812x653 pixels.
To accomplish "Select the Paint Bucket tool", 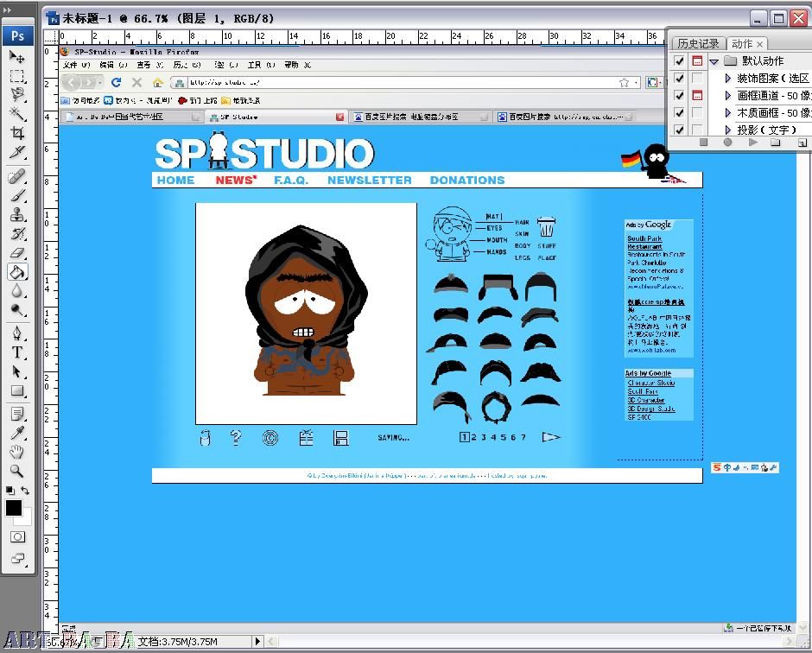I will click(17, 272).
